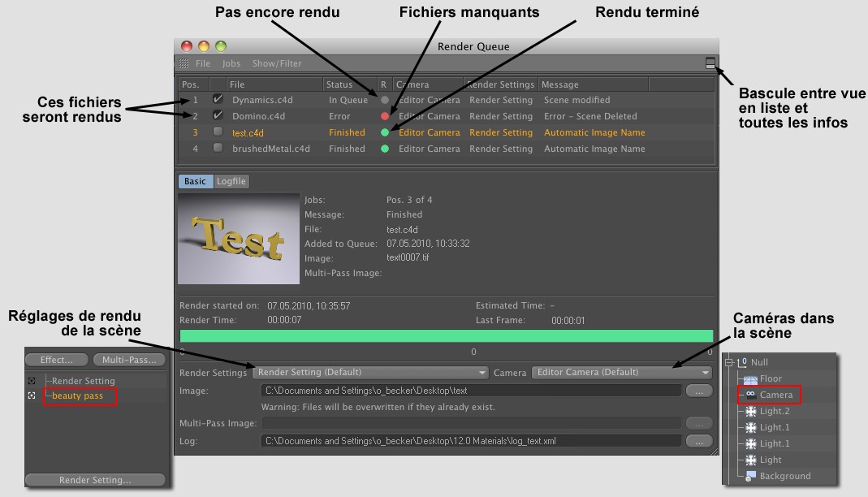The width and height of the screenshot is (868, 497).
Task: Open the Editor Camera dropdown
Action: (x=621, y=373)
